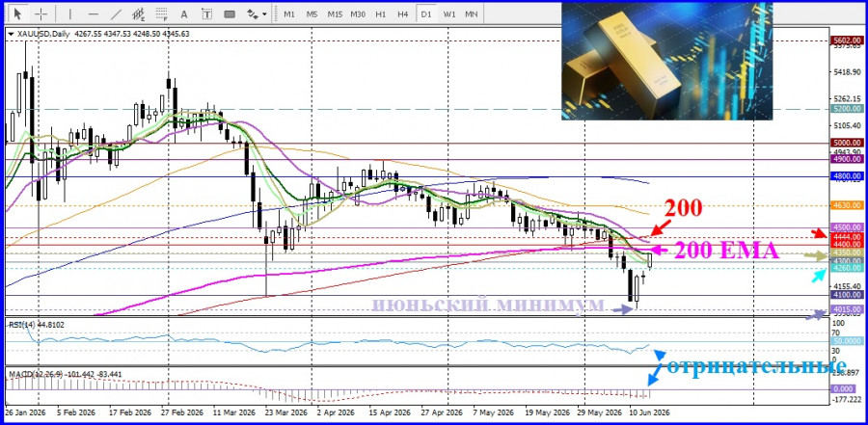Image resolution: width=868 pixels, height=425 pixels.
Task: Switch chart to M30 timeframe
Action: coord(358,14)
